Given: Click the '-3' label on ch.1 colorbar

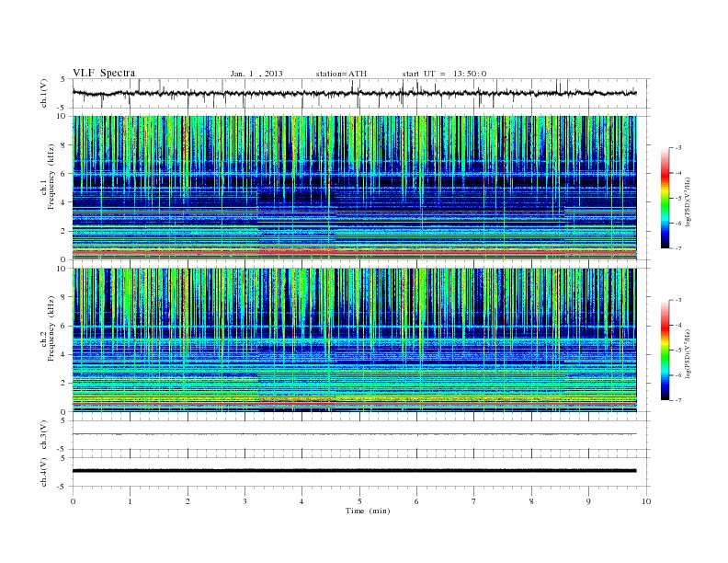Looking at the screenshot, I should click(x=678, y=148).
